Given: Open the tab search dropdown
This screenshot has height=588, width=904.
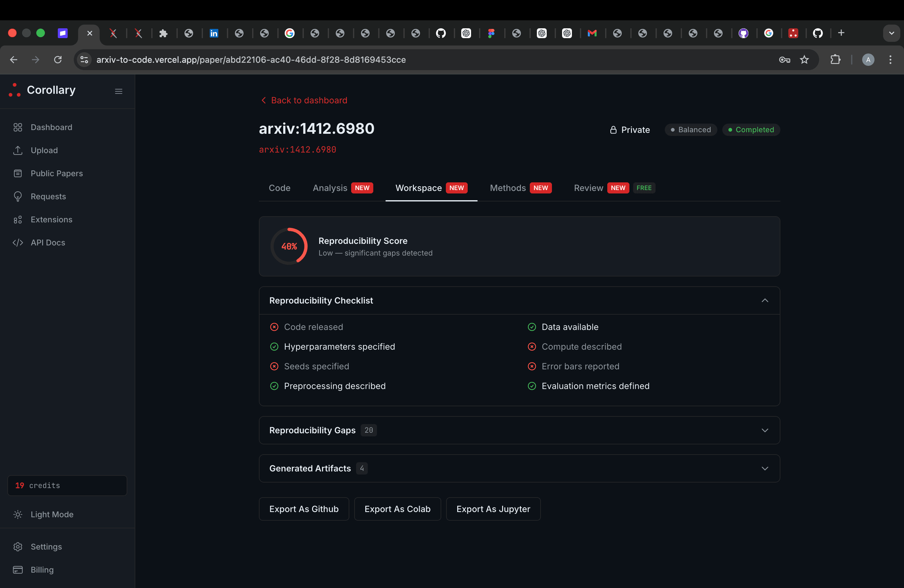Looking at the screenshot, I should [x=891, y=33].
